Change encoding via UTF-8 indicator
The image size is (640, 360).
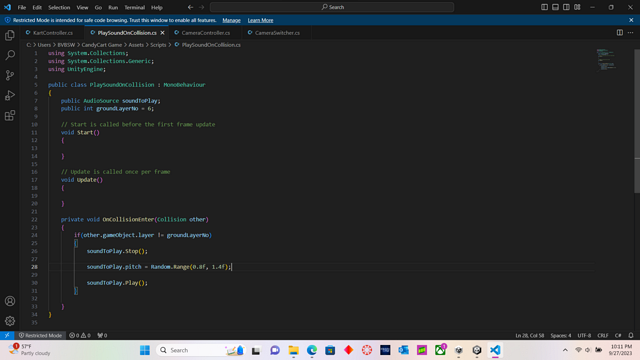[x=584, y=335]
